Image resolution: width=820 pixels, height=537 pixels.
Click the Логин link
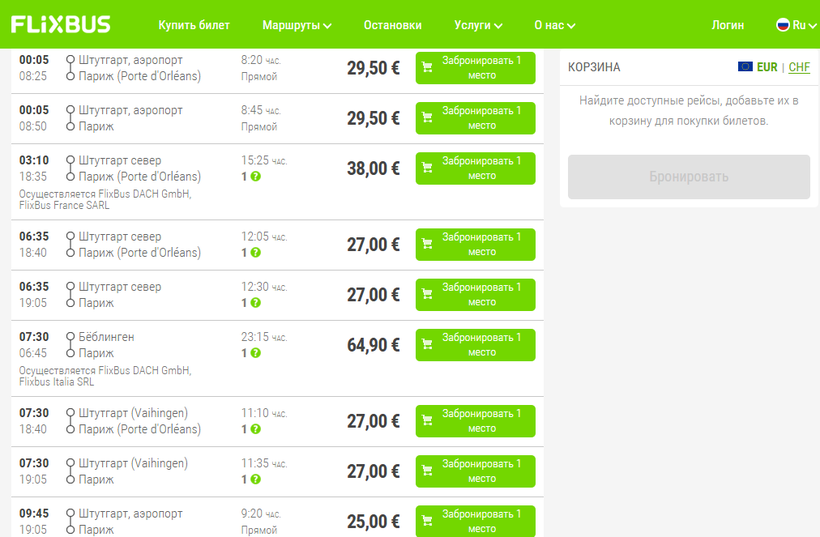pyautogui.click(x=727, y=25)
